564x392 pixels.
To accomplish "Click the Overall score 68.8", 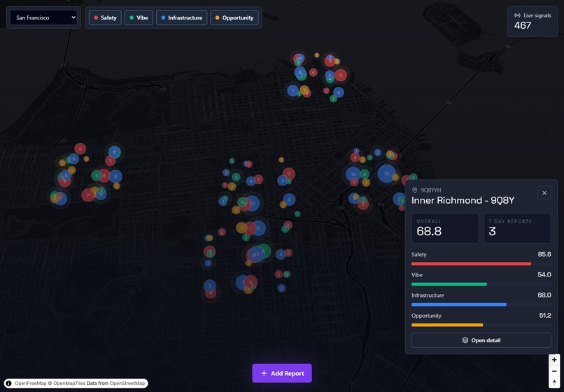I will click(x=429, y=231).
